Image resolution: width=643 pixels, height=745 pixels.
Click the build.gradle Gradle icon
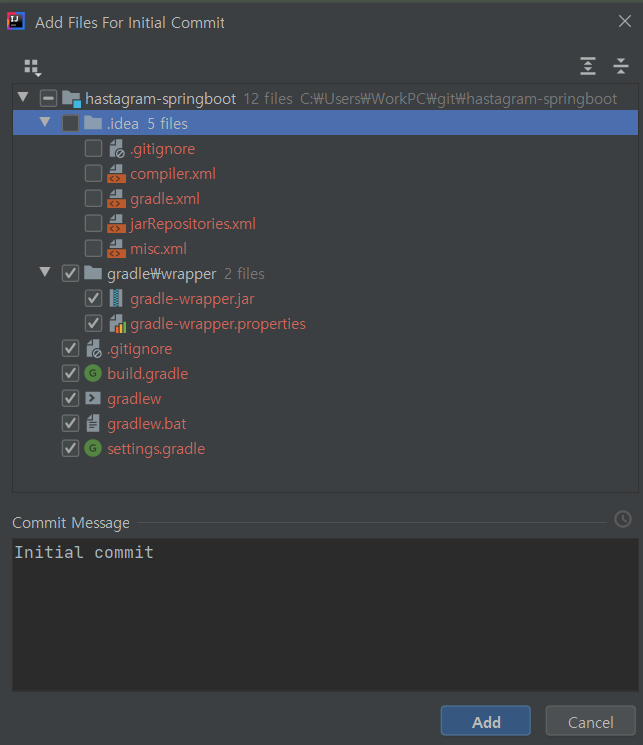coord(93,373)
